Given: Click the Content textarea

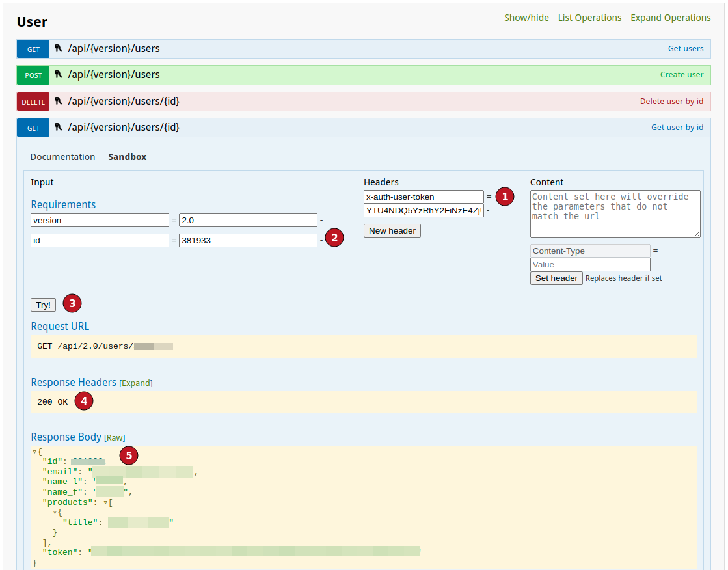Looking at the screenshot, I should point(615,213).
